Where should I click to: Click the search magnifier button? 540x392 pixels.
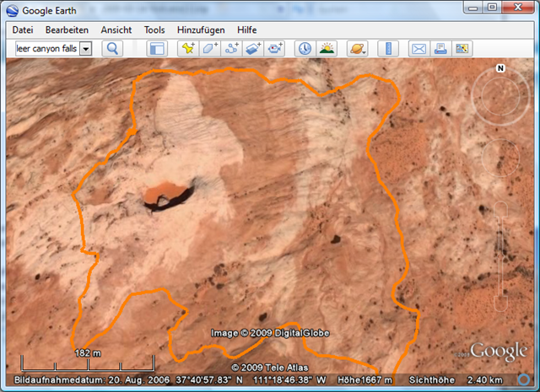[x=112, y=49]
